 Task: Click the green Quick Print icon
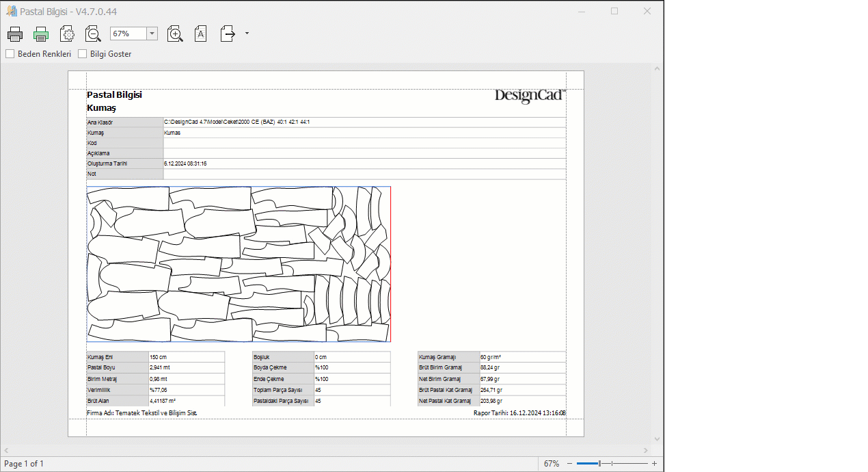41,34
